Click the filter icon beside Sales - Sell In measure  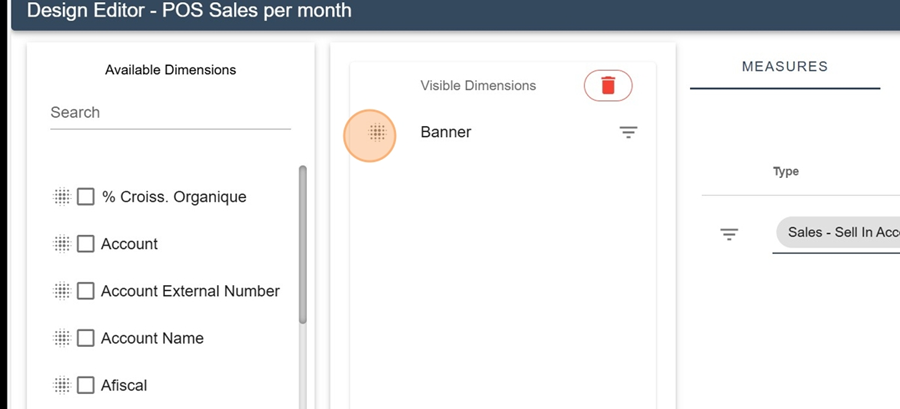pos(729,234)
